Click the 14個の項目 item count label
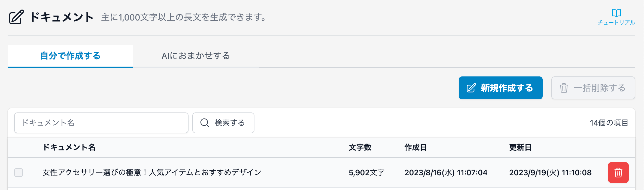The image size is (644, 190). [609, 123]
